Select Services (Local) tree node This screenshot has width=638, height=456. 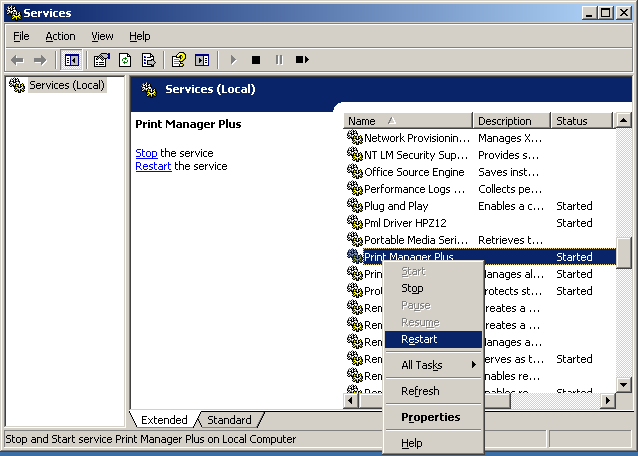coord(66,85)
